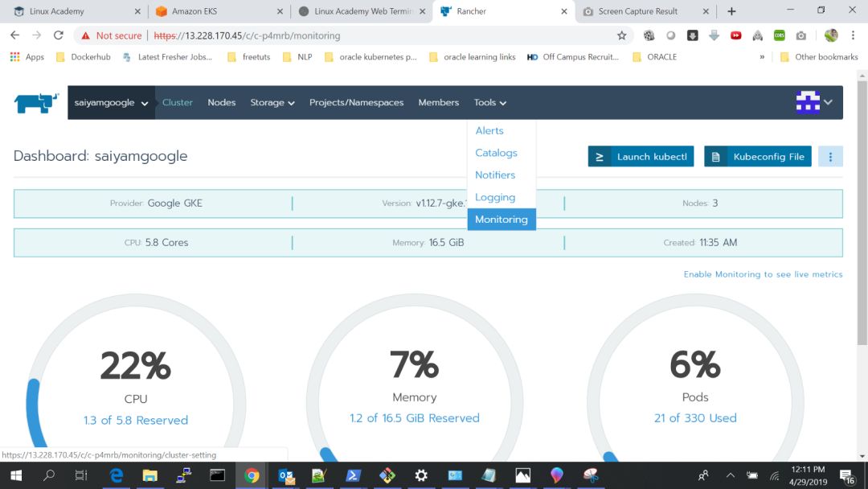Launch Microsoft Edge from the taskbar
The width and height of the screenshot is (868, 489).
pos(117,475)
